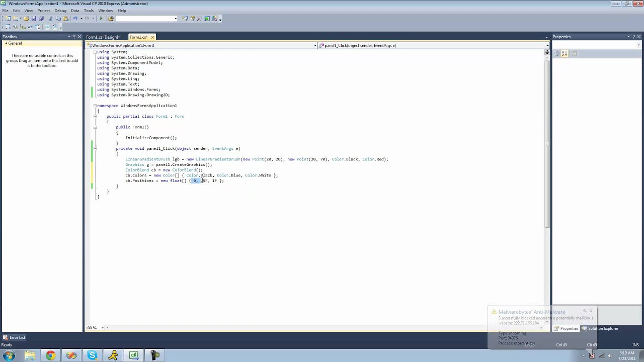Viewport: 644px width, 362px height.
Task: Click the Paste clipboard icon
Action: [x=65, y=19]
